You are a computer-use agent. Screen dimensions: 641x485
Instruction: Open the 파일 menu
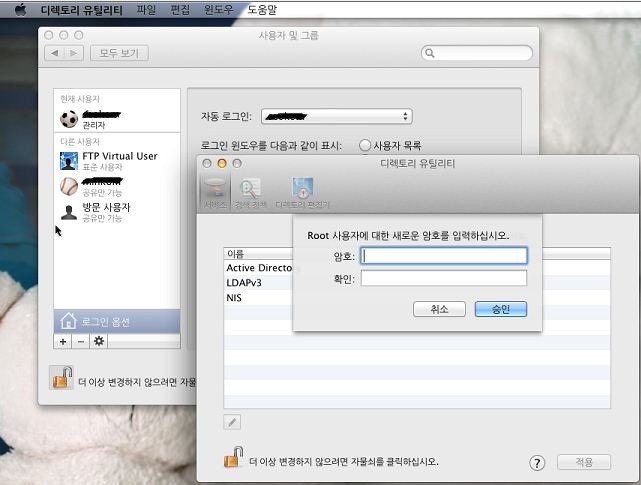146,9
